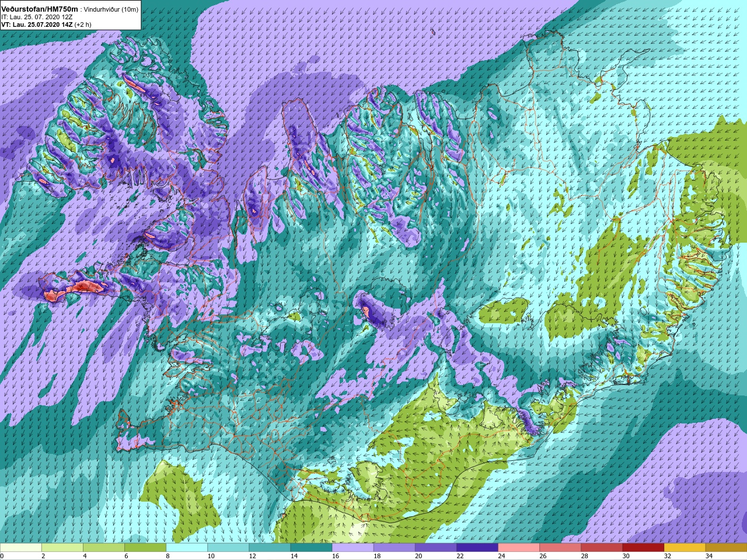The width and height of the screenshot is (747, 560).
Task: Click the legend tick label "30"
Action: point(625,556)
